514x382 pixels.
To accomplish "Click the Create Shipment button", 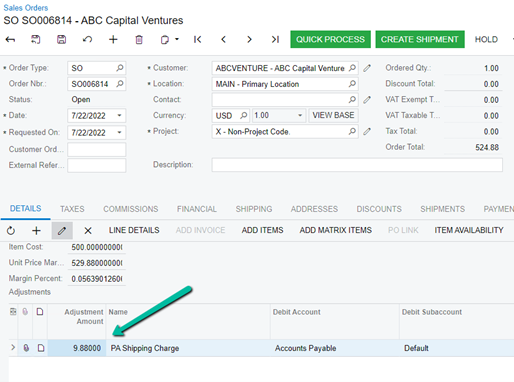I will click(x=420, y=39).
